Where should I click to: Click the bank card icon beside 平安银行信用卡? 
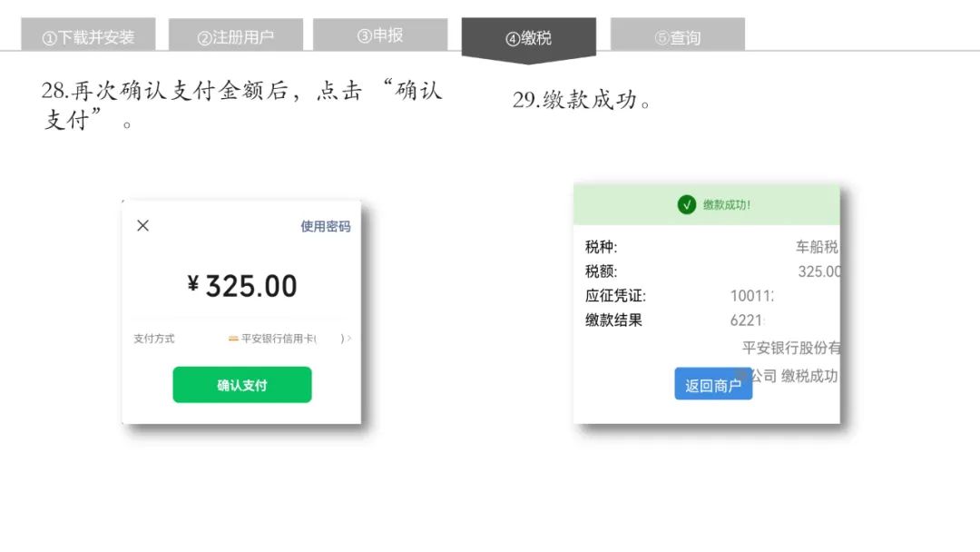click(x=233, y=339)
